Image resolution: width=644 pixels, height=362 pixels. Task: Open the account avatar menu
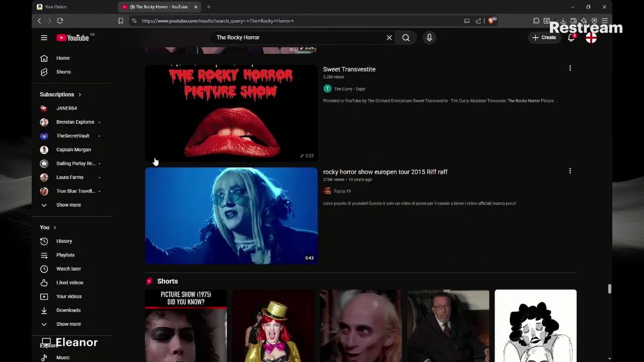pyautogui.click(x=591, y=38)
